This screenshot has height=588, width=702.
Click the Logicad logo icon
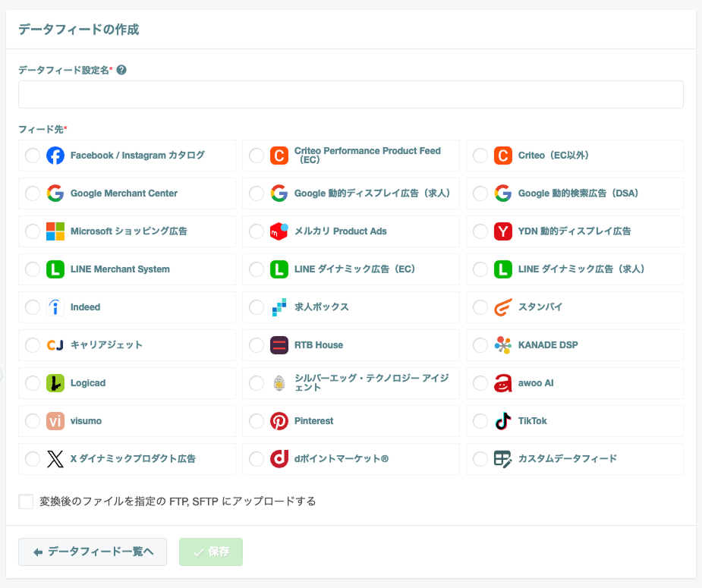pos(55,383)
